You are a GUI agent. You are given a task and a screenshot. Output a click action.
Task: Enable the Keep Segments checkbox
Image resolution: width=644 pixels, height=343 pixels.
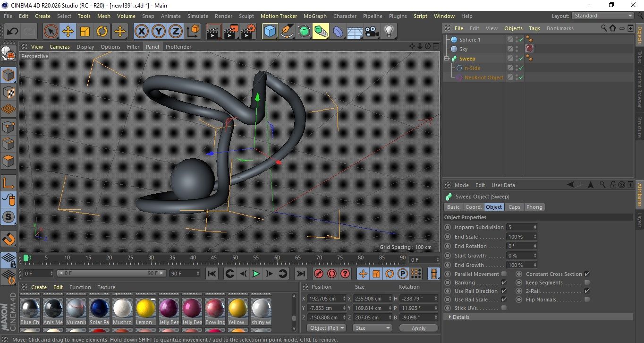coord(587,283)
